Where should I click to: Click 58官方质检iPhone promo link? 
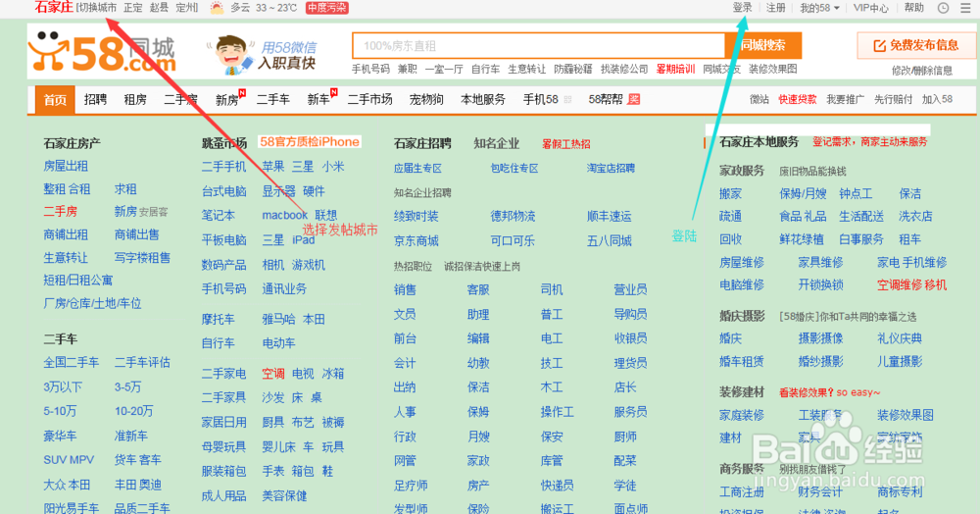pos(310,142)
